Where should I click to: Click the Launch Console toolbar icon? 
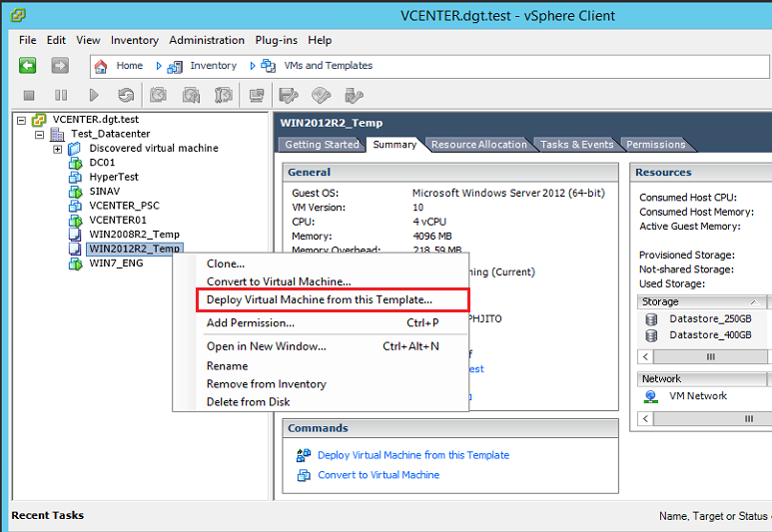[257, 95]
